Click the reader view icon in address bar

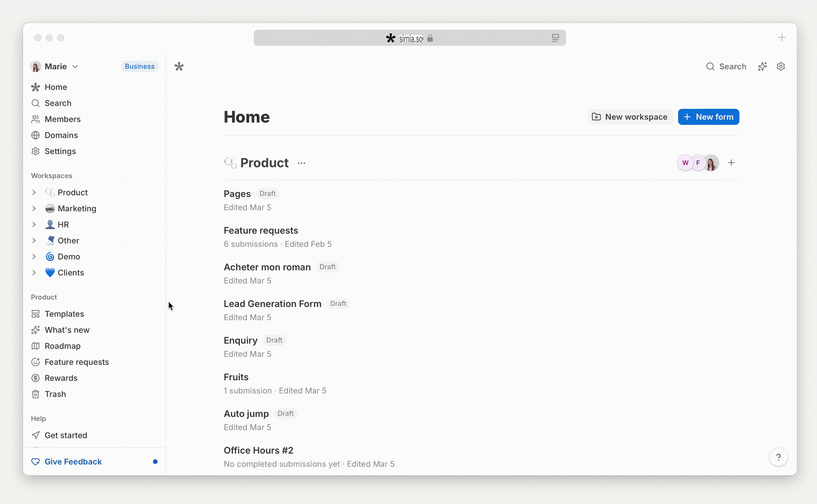pos(555,38)
